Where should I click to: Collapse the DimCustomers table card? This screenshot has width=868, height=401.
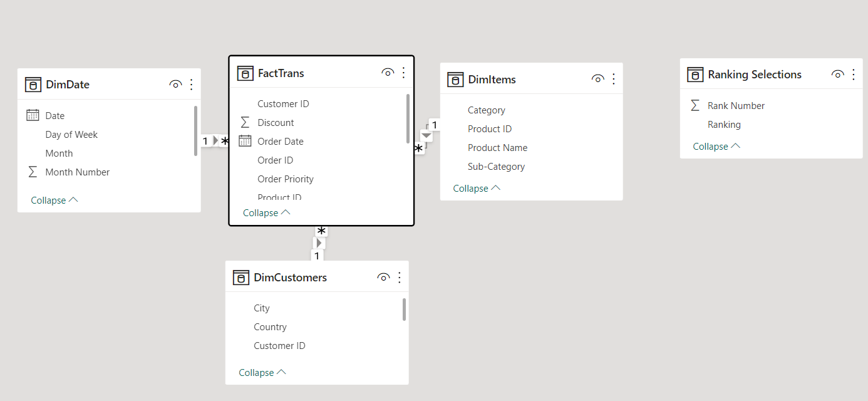point(262,373)
